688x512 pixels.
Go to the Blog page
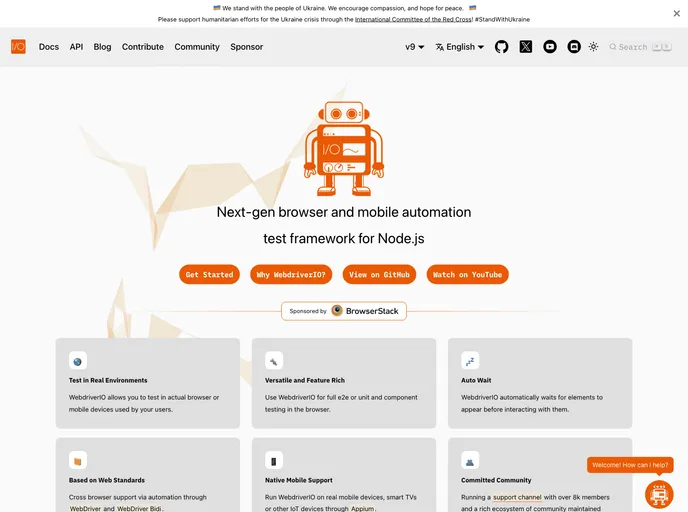(x=102, y=47)
